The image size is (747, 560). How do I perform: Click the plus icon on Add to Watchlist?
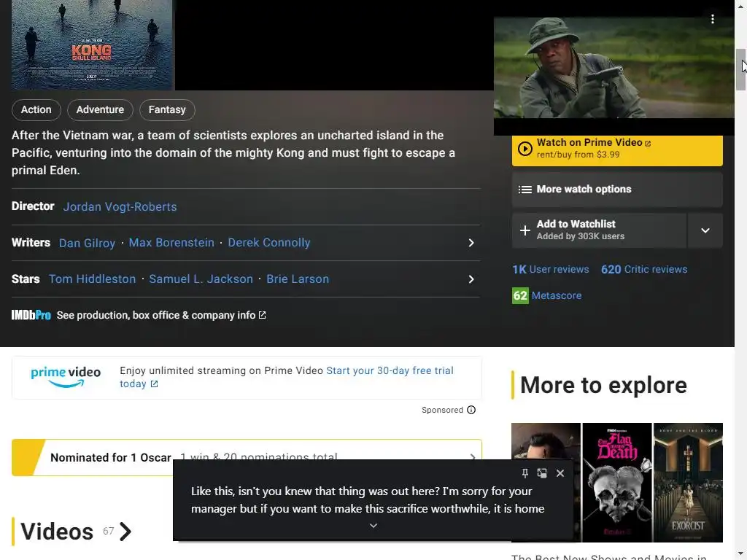[x=525, y=230]
